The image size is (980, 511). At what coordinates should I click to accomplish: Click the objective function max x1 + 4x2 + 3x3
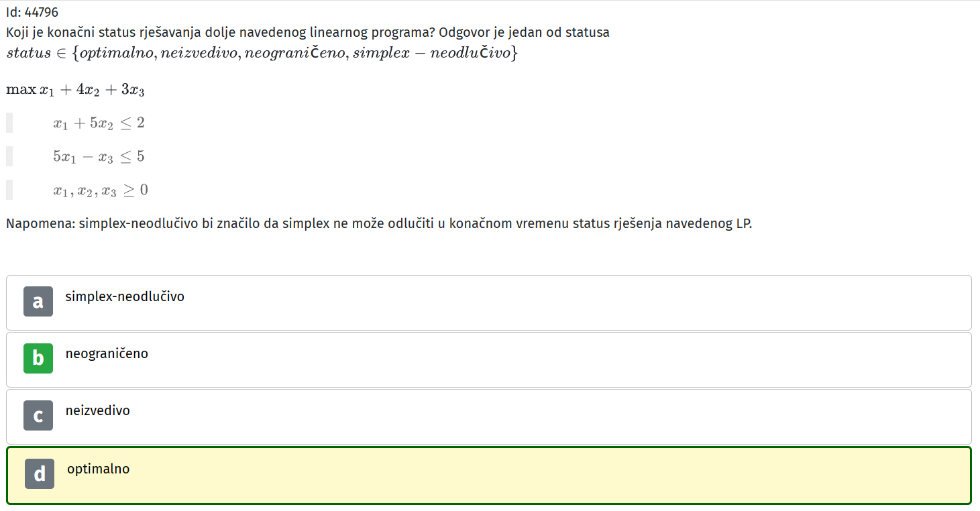tap(75, 90)
